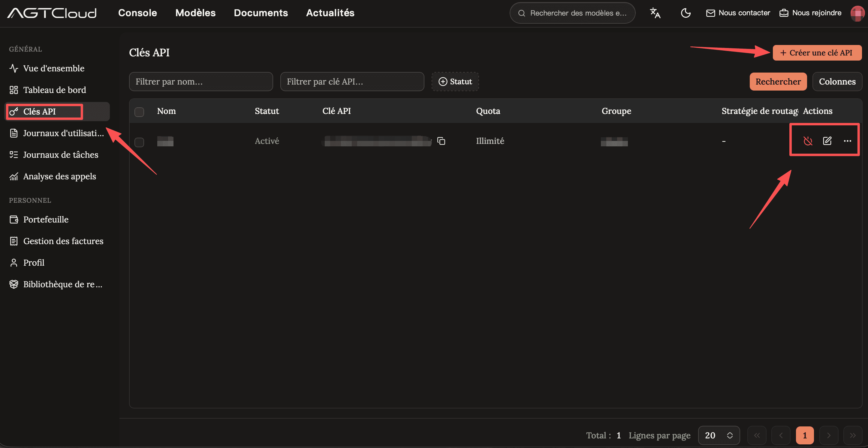
Task: Click the AGTCloud logo
Action: pyautogui.click(x=52, y=13)
